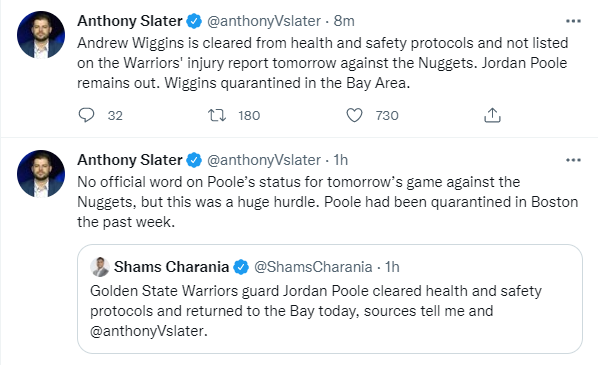The height and width of the screenshot is (365, 598).
Task: Open the 1h timestamp on Slater's tweet
Action: point(341,160)
